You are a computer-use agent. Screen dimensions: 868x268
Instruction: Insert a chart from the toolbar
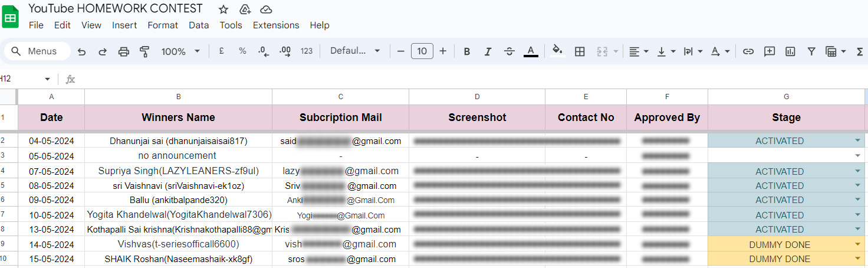pos(790,51)
